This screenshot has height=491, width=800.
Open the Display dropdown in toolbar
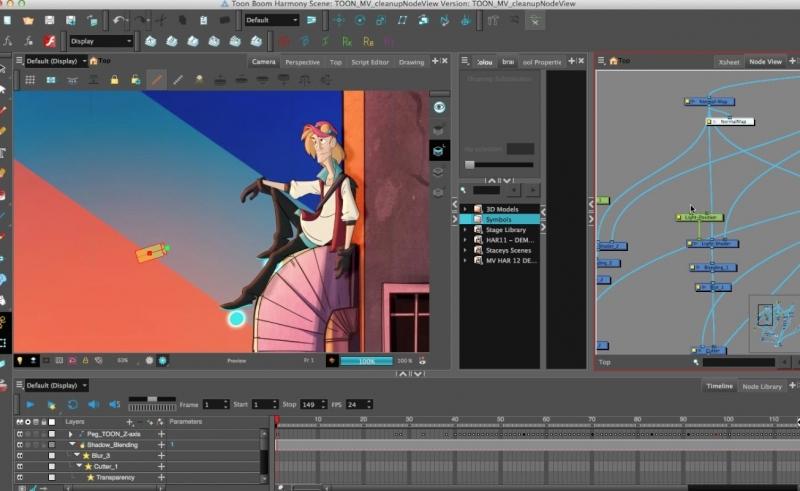coord(101,41)
